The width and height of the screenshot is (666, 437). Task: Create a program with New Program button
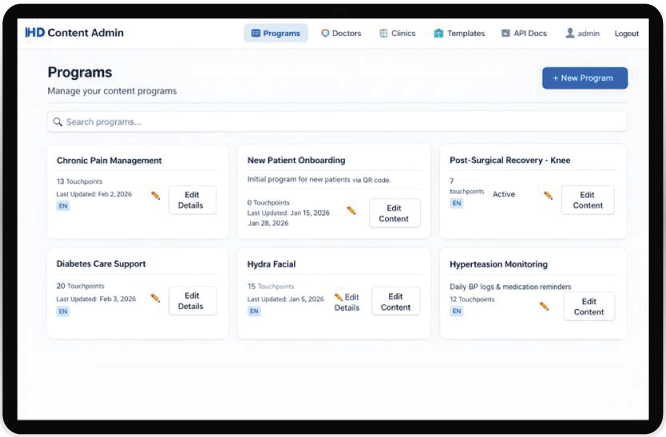tap(584, 78)
